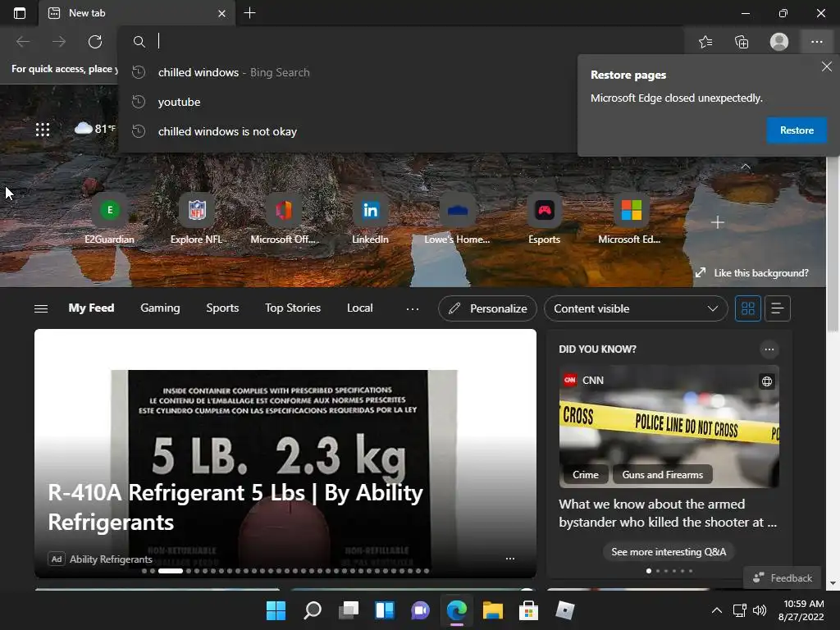Image resolution: width=840 pixels, height=630 pixels.
Task: Open Settings and more ellipsis menu
Action: point(816,42)
